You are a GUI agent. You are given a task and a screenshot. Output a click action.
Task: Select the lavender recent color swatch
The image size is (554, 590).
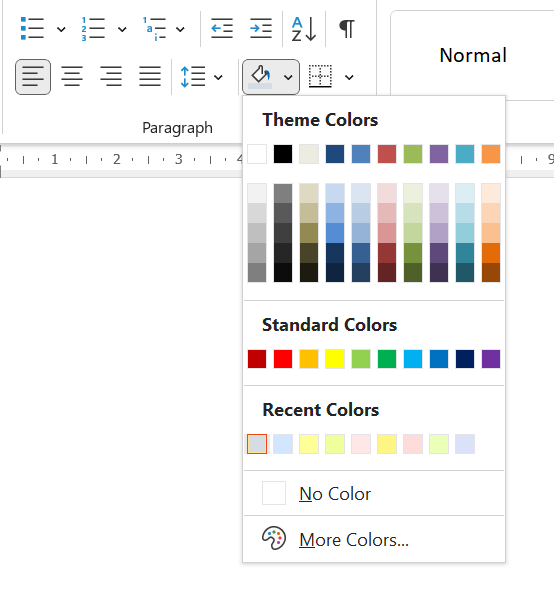pos(465,444)
